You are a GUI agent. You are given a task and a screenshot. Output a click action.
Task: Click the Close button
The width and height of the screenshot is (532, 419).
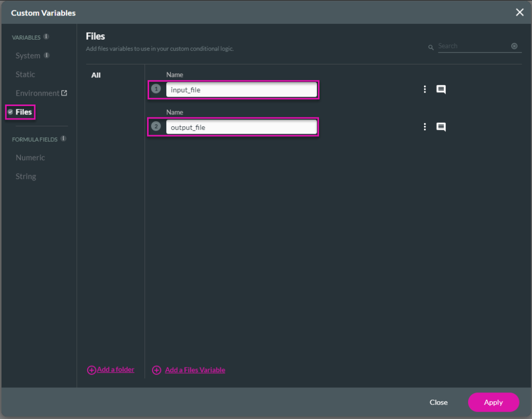click(438, 402)
